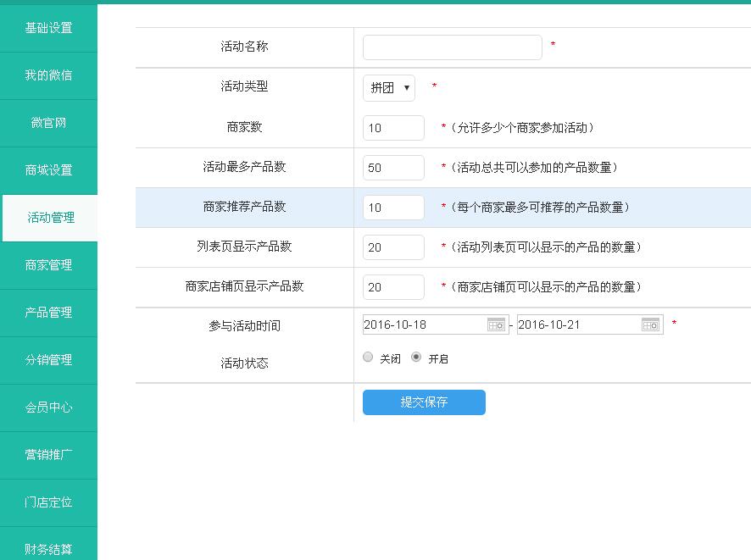Click the 列表页显示产品数 input field
Screen dimensions: 751x560
point(393,247)
